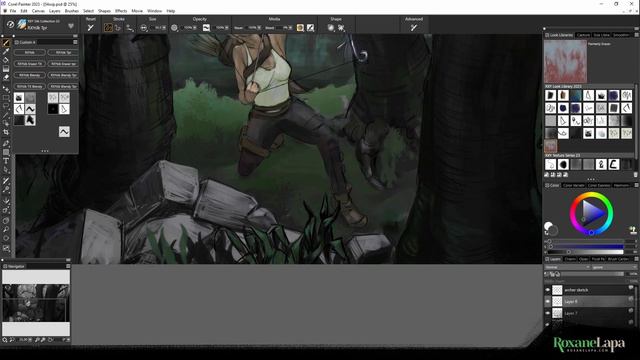Click the second-row left brush shortcut button
The image size is (640, 360).
tap(29, 64)
